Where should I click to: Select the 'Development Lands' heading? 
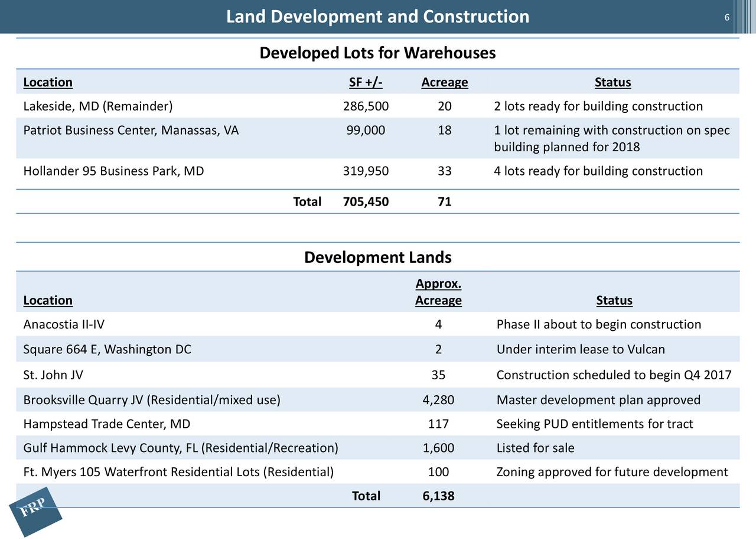[x=377, y=258]
